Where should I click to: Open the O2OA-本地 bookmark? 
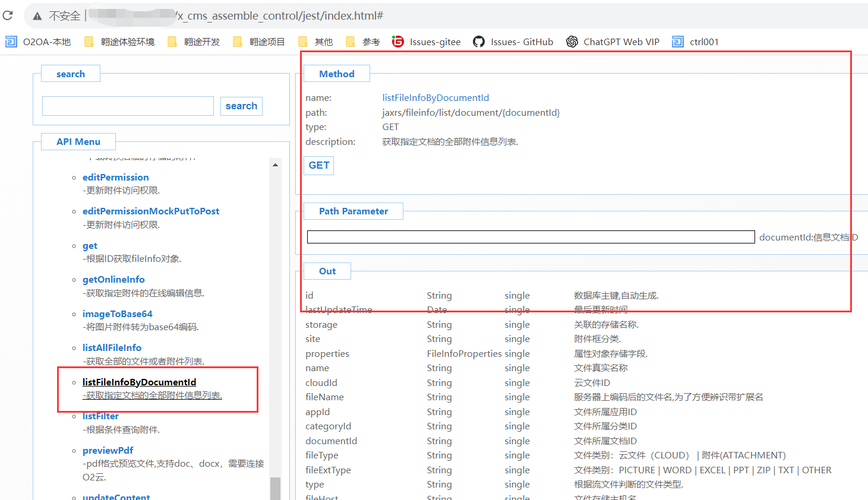click(39, 42)
